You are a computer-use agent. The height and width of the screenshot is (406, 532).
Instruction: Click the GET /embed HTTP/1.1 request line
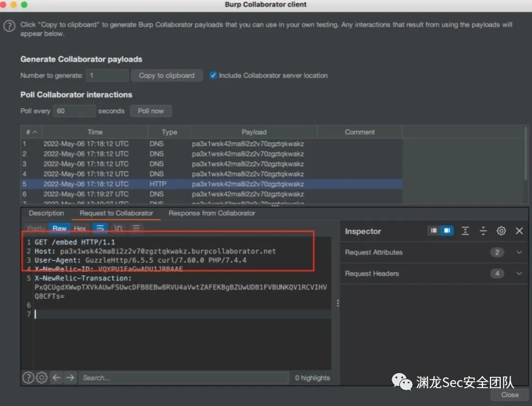tap(74, 242)
